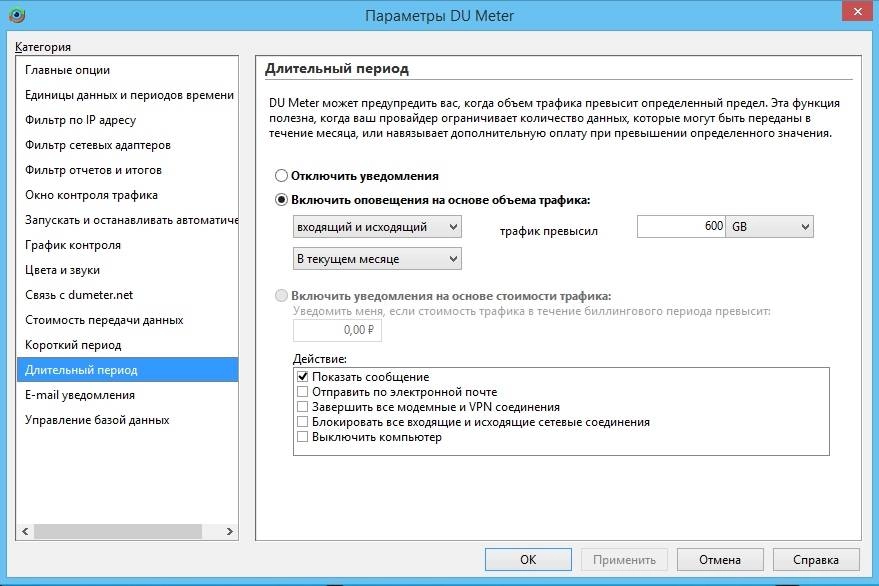The width and height of the screenshot is (879, 586).
Task: Enable 'Выключить компьютер' checkbox
Action: [302, 437]
